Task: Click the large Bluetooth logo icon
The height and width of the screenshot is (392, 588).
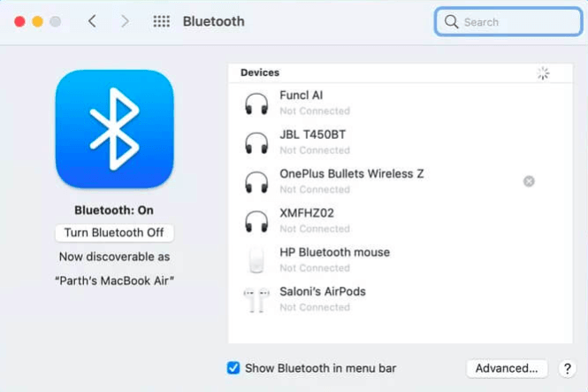Action: [x=114, y=128]
